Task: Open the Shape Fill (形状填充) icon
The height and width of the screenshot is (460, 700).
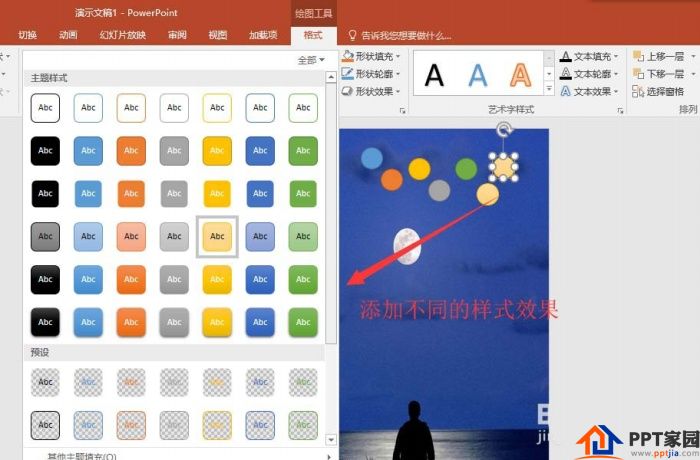Action: click(x=348, y=56)
